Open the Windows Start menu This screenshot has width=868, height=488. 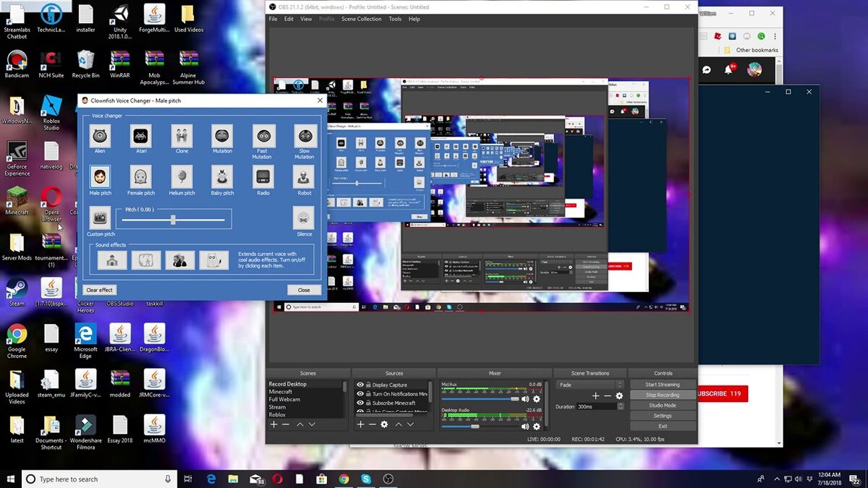coord(11,479)
